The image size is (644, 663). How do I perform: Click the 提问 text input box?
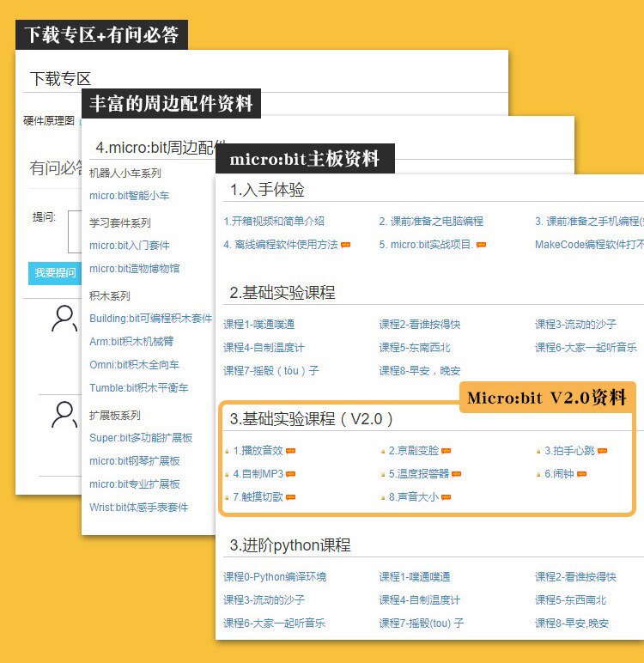click(x=75, y=232)
